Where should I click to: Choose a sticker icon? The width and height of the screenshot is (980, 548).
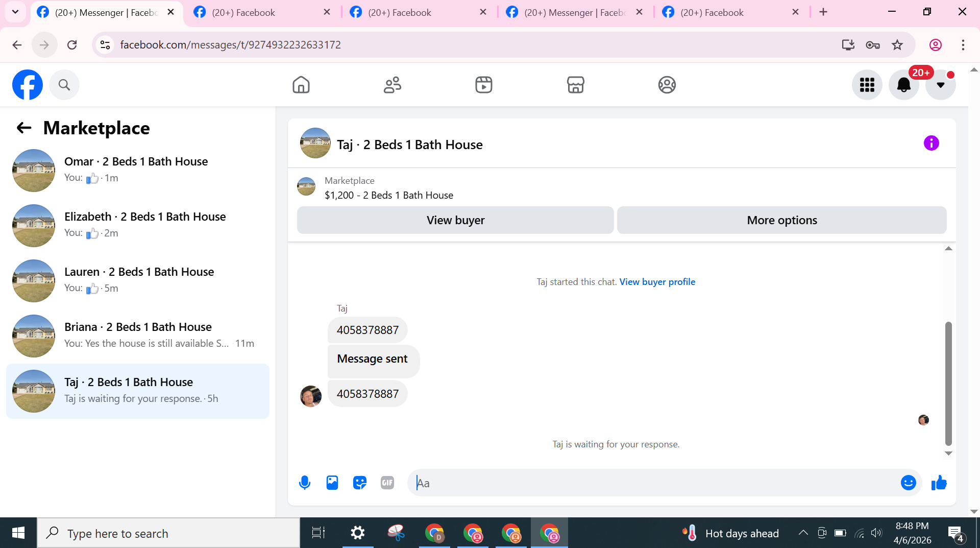click(360, 483)
